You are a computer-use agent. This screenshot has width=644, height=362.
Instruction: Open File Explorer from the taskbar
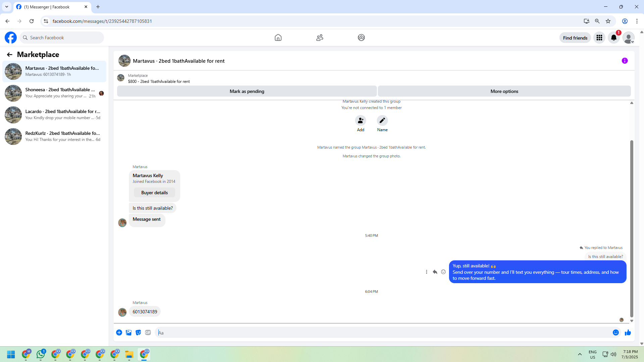[x=129, y=354]
